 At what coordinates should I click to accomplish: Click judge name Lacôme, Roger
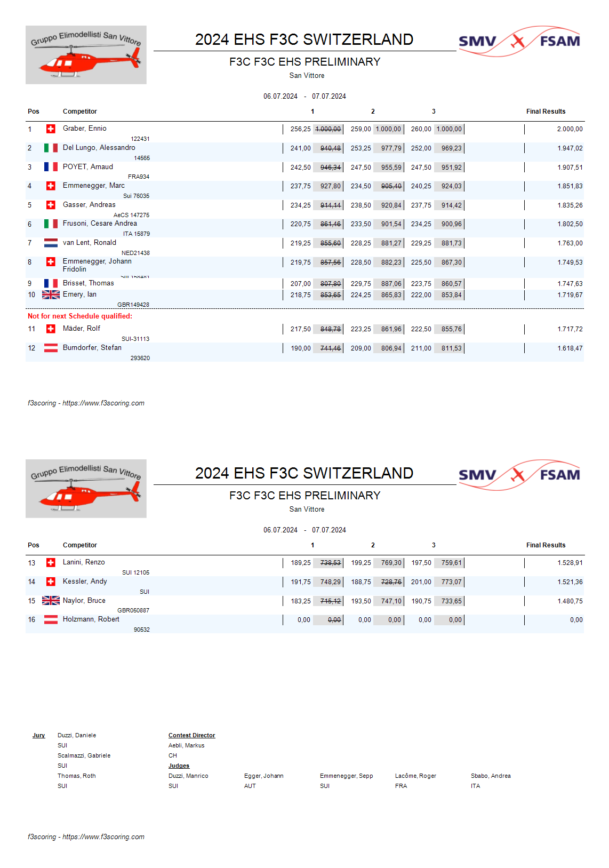(415, 776)
